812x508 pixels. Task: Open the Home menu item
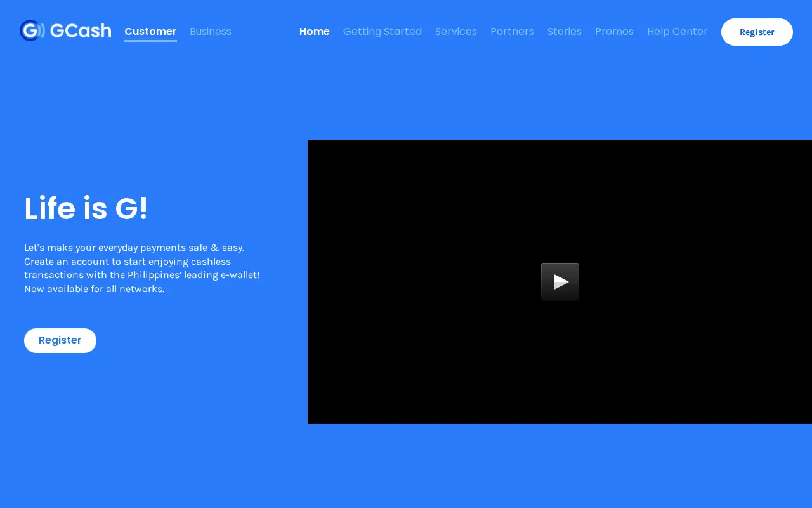pyautogui.click(x=315, y=31)
